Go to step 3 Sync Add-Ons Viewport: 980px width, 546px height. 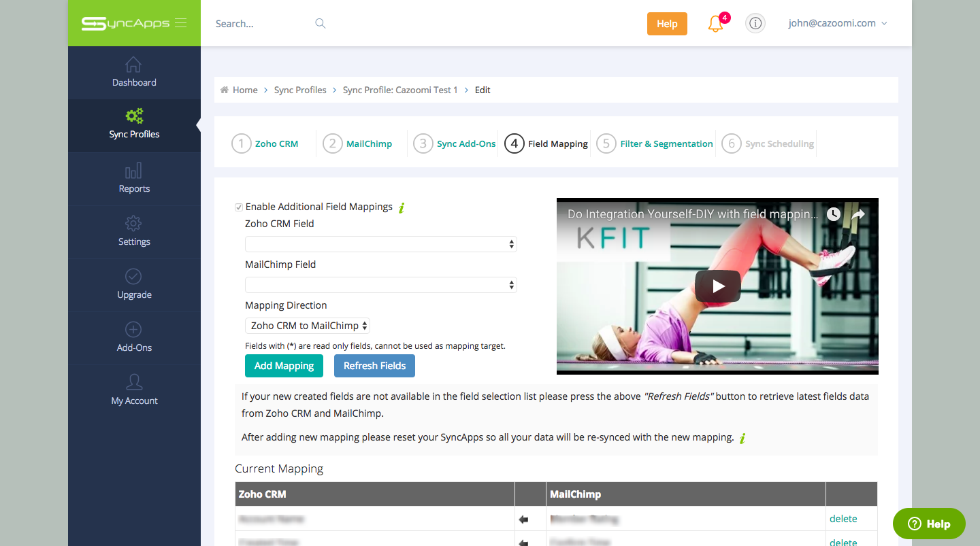click(x=455, y=143)
